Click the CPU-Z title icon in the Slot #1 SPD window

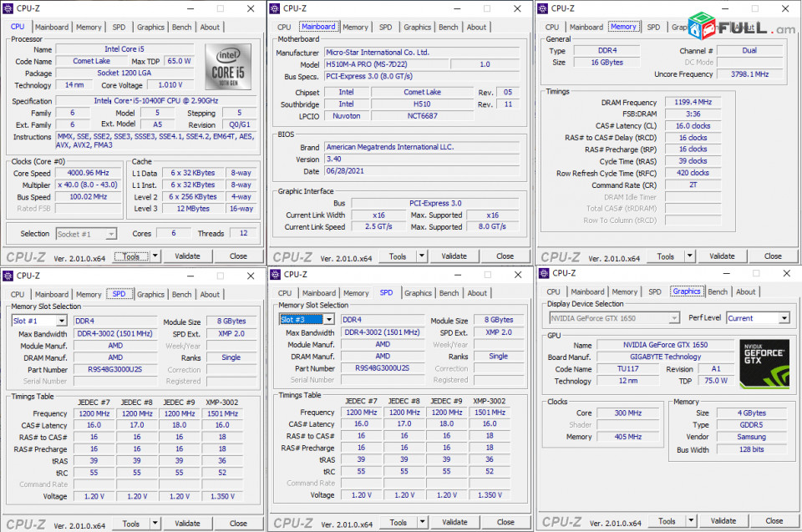click(x=8, y=276)
